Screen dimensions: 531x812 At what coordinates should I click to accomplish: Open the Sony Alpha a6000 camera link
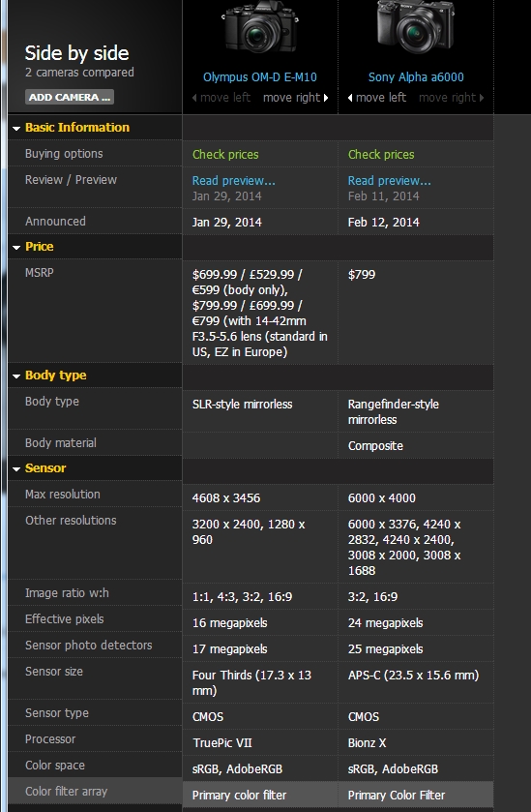point(416,77)
